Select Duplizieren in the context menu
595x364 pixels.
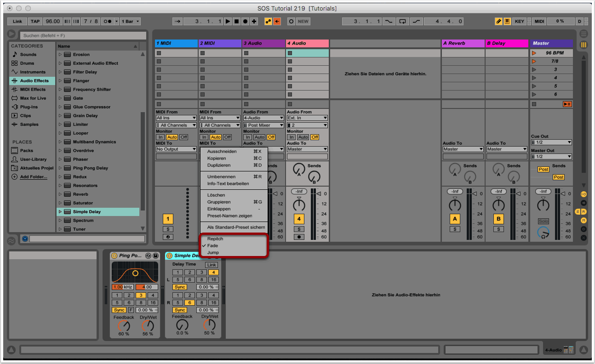point(219,165)
